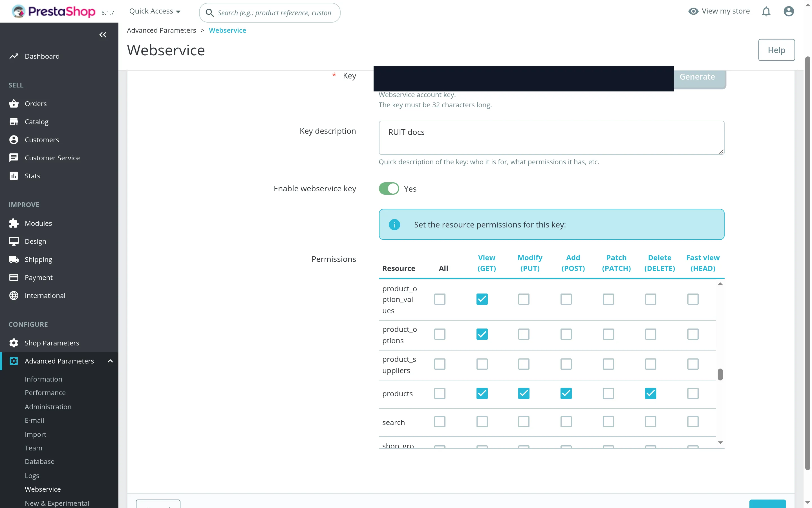Click the Customers person icon

click(x=14, y=140)
